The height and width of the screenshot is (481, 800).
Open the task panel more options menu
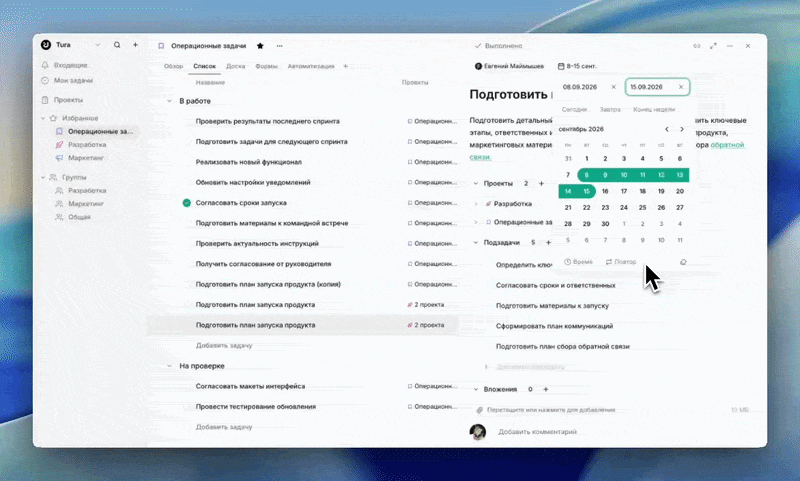tap(730, 46)
